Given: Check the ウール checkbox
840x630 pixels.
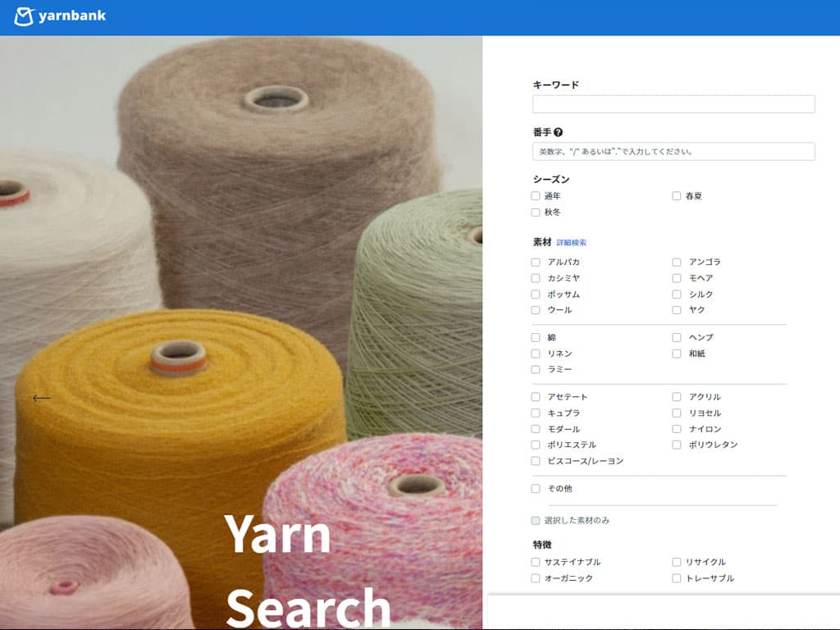Looking at the screenshot, I should coord(535,309).
